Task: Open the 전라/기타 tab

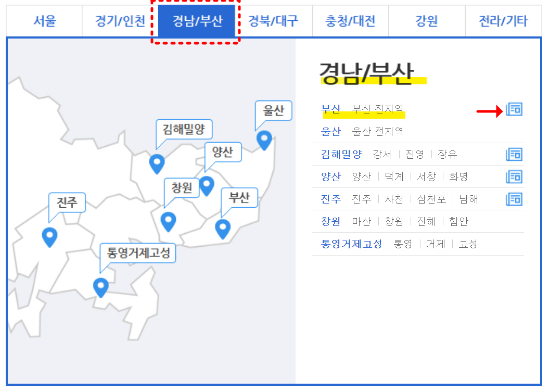Action: [503, 21]
